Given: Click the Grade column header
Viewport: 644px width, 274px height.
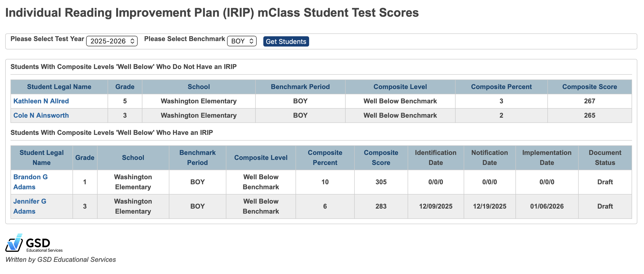Looking at the screenshot, I should 125,87.
